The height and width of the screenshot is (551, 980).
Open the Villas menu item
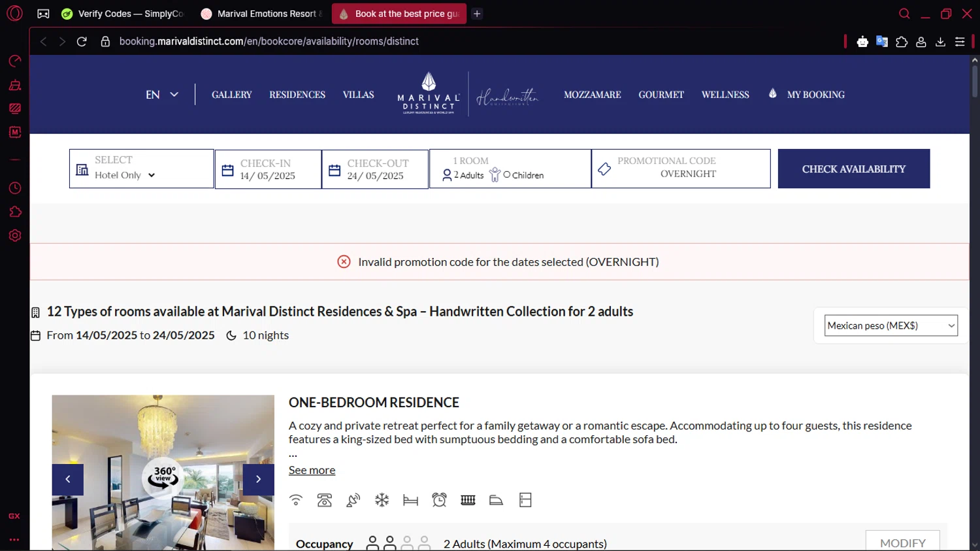pos(358,95)
